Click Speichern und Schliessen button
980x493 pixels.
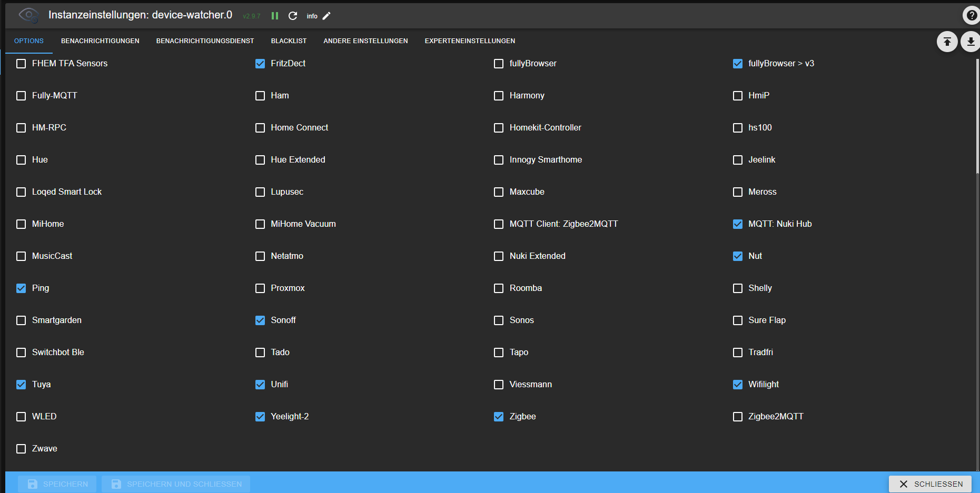point(176,484)
